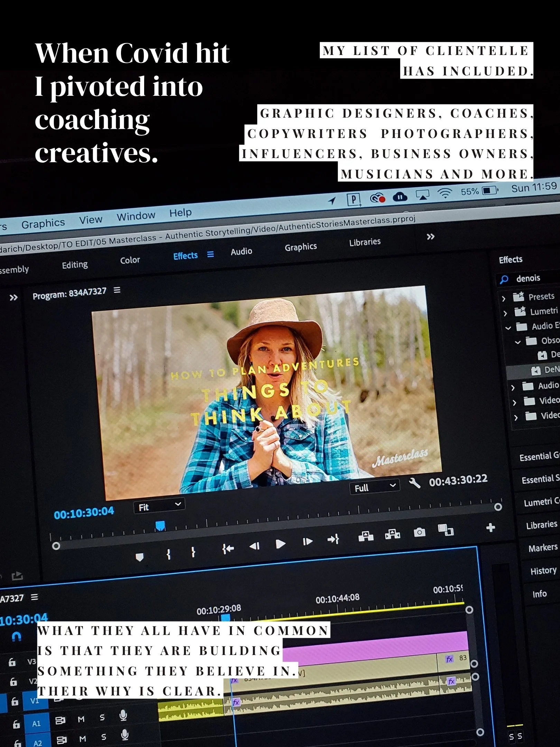Expand the collapsed Audio folder below DeNoise
The width and height of the screenshot is (560, 747).
click(513, 388)
